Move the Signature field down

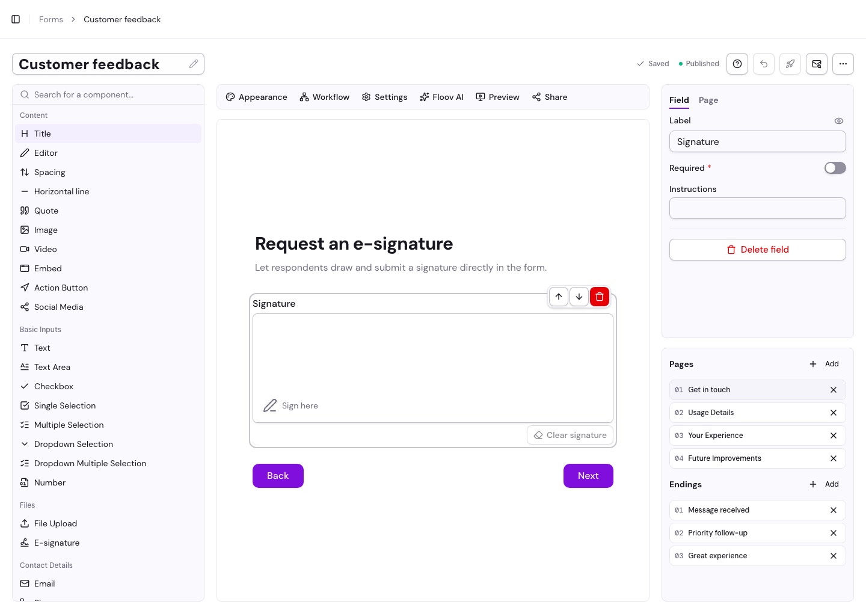point(579,297)
